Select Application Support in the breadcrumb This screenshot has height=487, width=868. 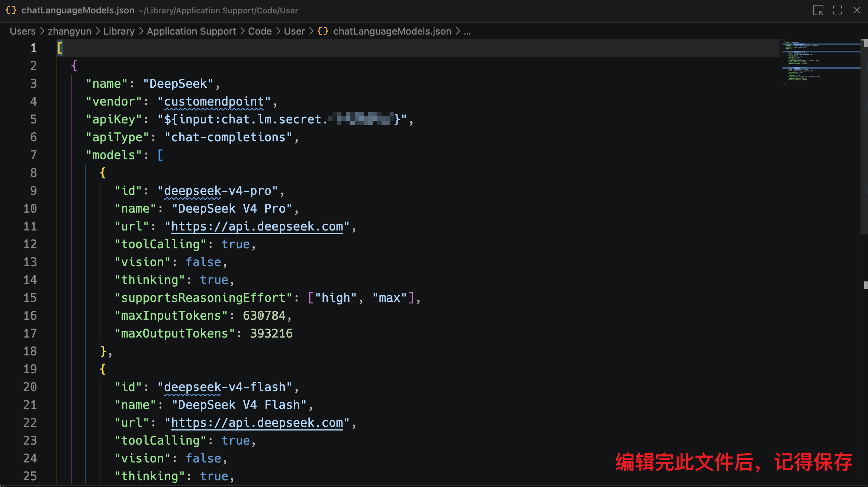192,31
